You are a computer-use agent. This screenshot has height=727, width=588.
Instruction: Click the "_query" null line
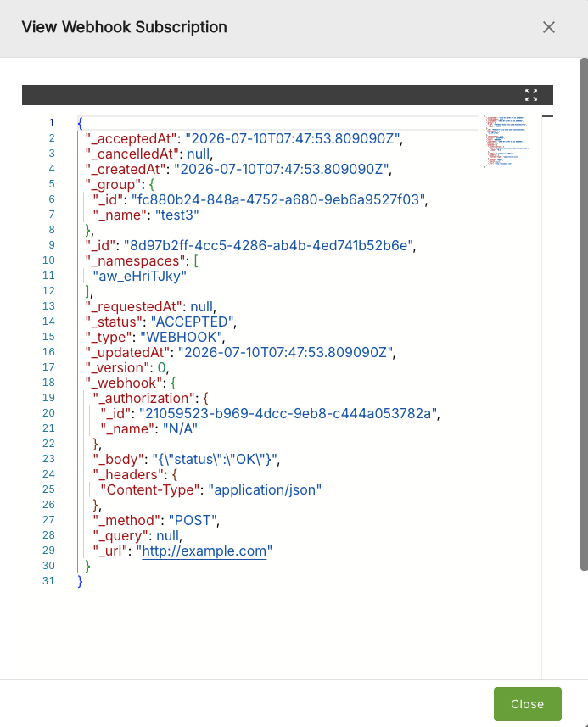[137, 536]
